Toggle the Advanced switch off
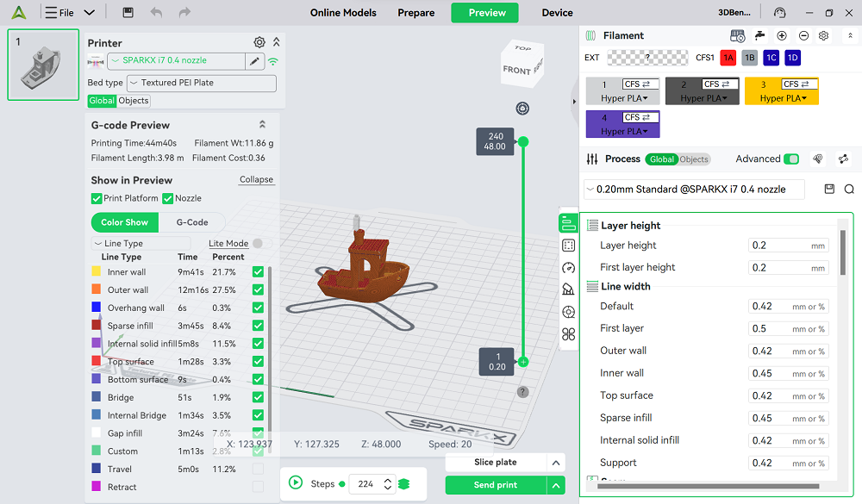862x504 pixels. pos(790,159)
